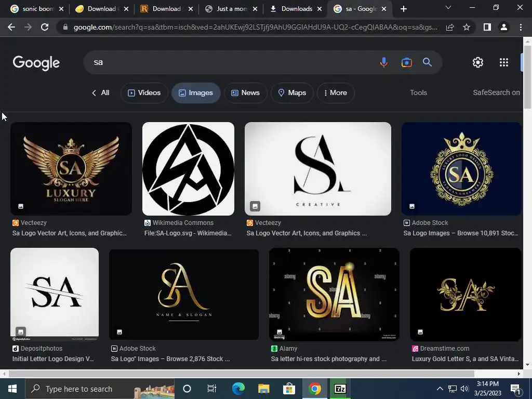Open Sa Logo Images Browse 10,891 link

click(461, 233)
